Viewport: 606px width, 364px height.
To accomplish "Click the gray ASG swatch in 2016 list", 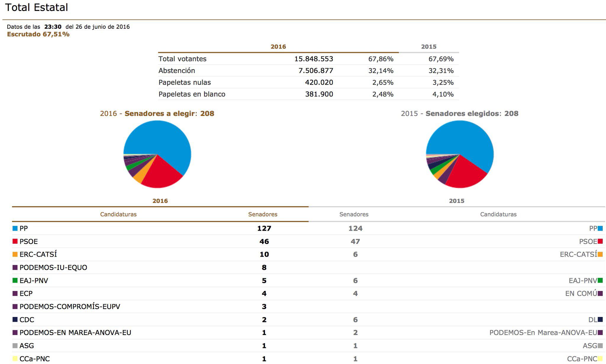I will click(x=15, y=346).
